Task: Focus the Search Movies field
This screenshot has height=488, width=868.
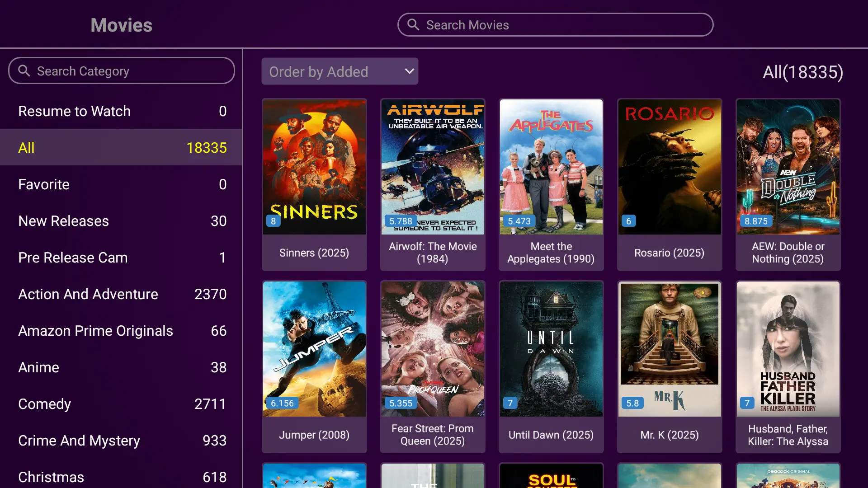Action: click(x=555, y=25)
